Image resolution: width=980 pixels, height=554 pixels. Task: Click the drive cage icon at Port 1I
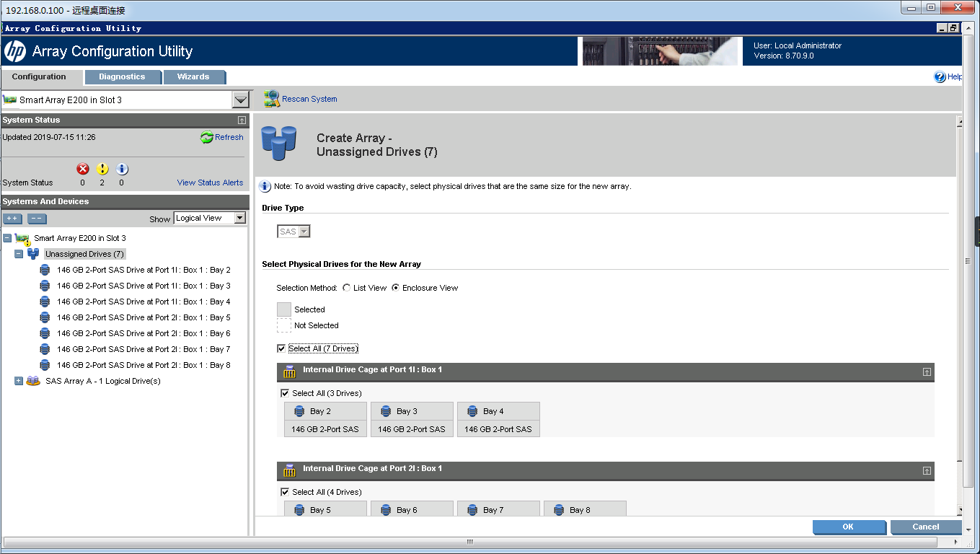290,372
